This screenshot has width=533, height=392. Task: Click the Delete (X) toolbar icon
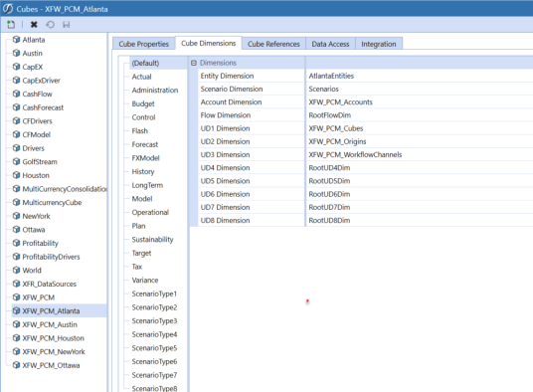pos(34,25)
